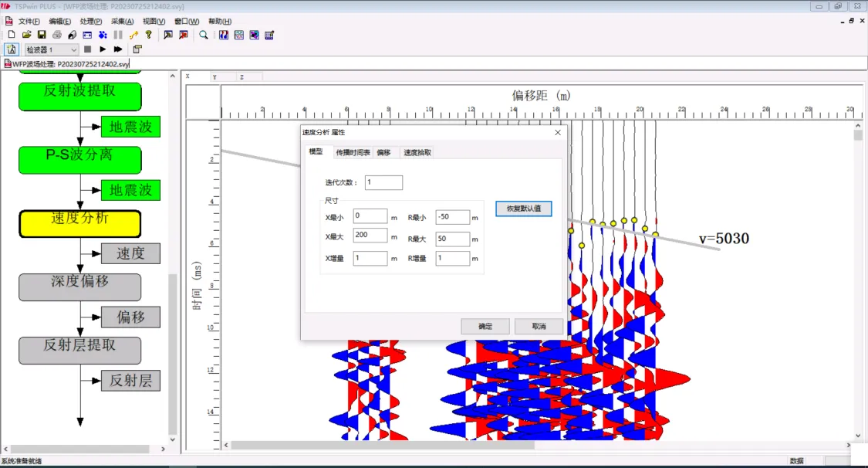Image resolution: width=868 pixels, height=468 pixels.
Task: Click the 反射层提取 flowchart step
Action: click(x=79, y=351)
